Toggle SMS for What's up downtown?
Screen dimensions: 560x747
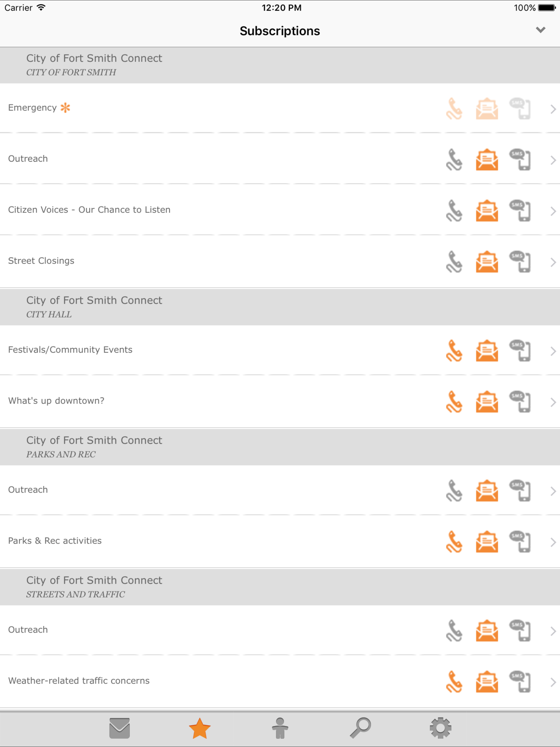click(520, 402)
